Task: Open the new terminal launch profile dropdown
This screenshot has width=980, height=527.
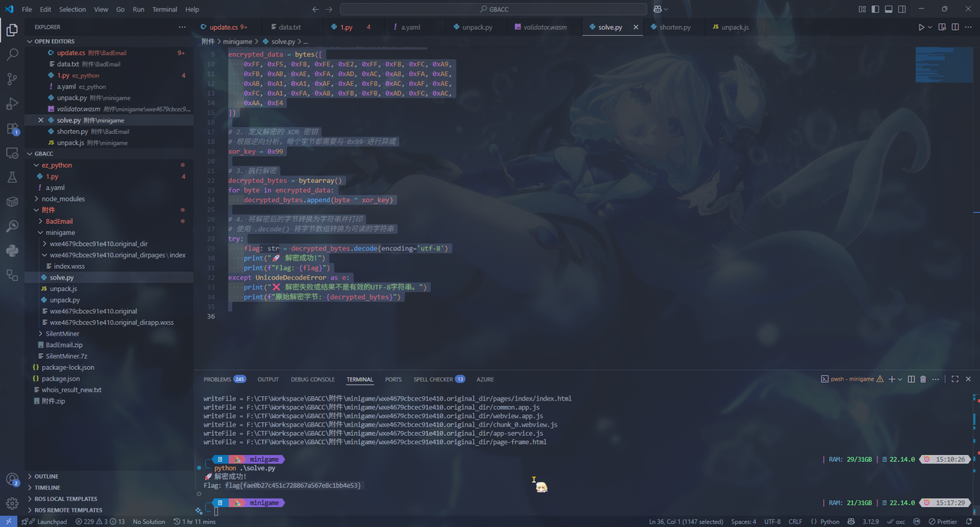Action: 900,379
